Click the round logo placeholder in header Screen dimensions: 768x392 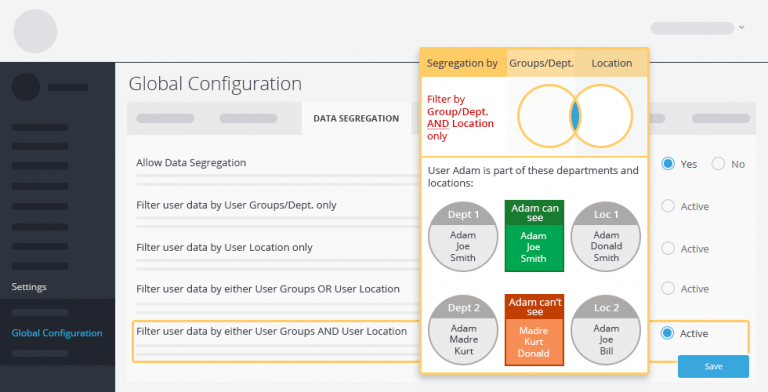pyautogui.click(x=35, y=31)
